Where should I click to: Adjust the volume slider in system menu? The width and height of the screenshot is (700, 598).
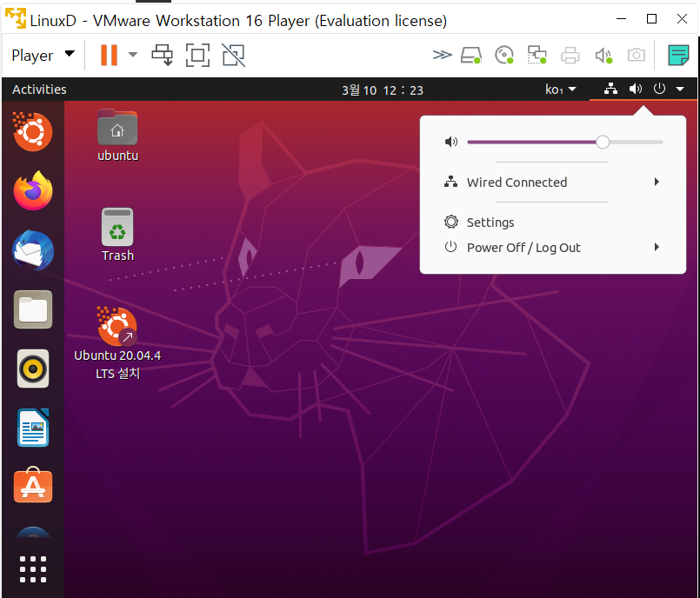[564, 143]
